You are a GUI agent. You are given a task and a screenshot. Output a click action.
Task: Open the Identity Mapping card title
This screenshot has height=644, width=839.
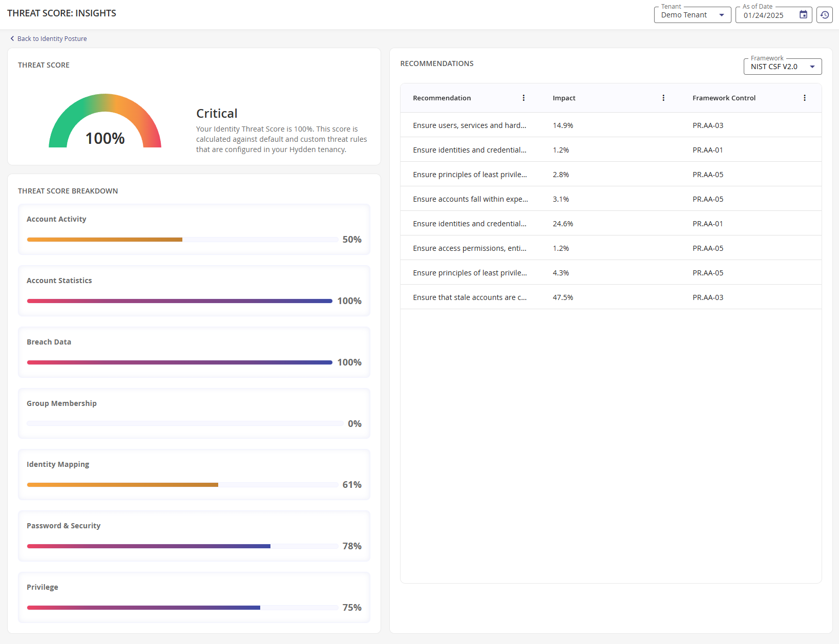click(58, 464)
